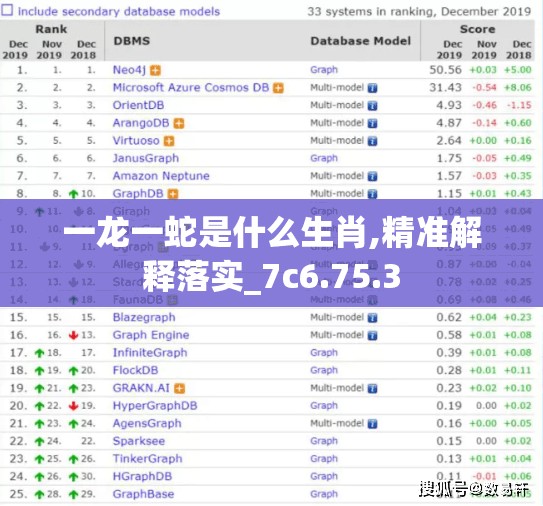The width and height of the screenshot is (543, 506).
Task: Open the HyperGraphDB link
Action: (155, 405)
